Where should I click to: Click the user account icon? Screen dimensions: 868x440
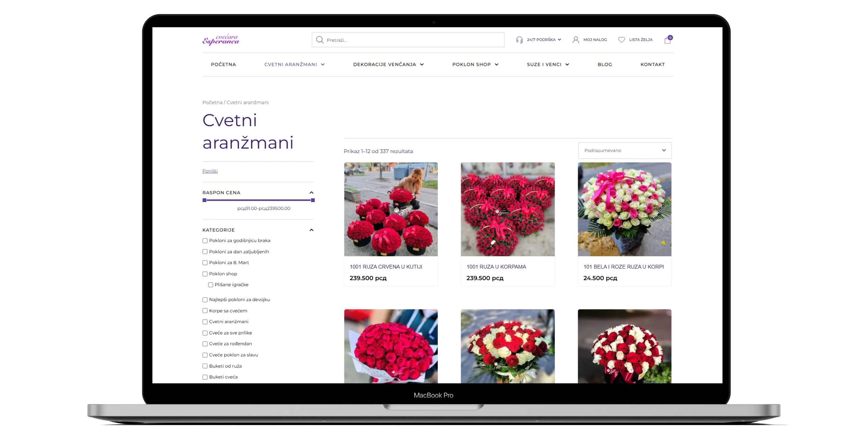point(575,40)
